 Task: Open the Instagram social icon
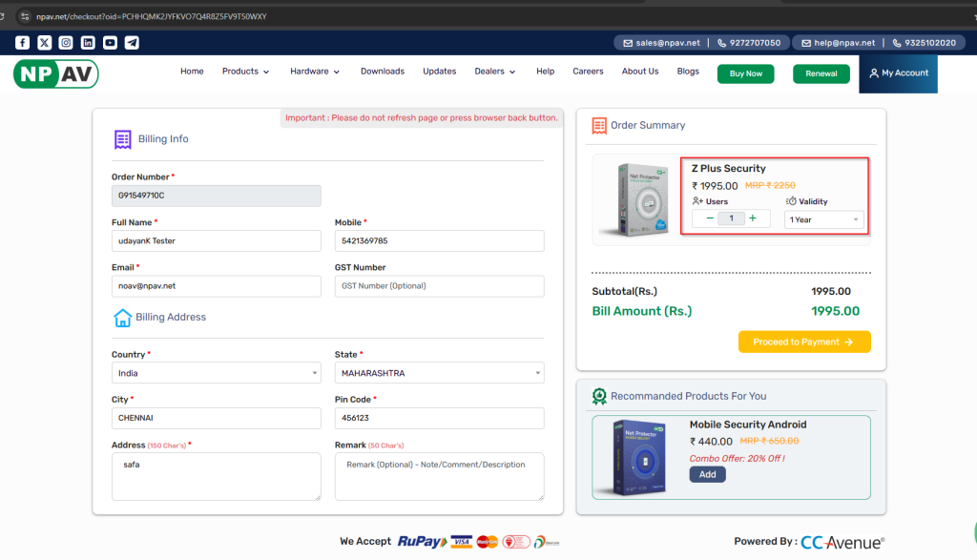coord(66,43)
